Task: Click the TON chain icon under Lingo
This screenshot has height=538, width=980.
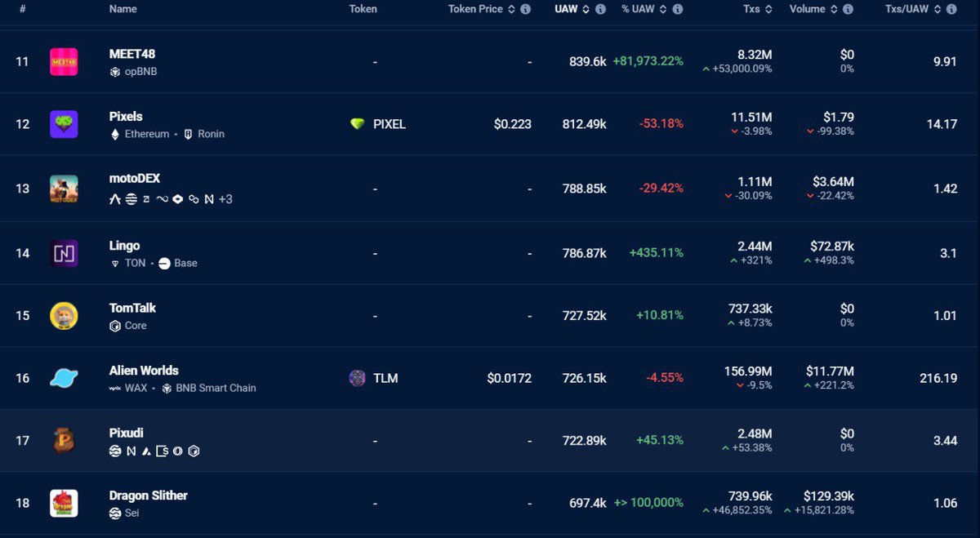Action: [114, 263]
